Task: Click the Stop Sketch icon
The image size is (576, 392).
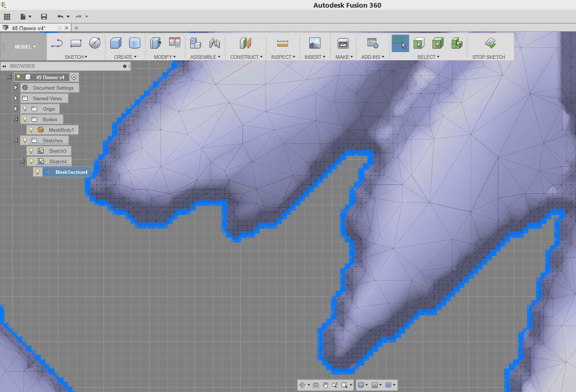Action: [490, 43]
